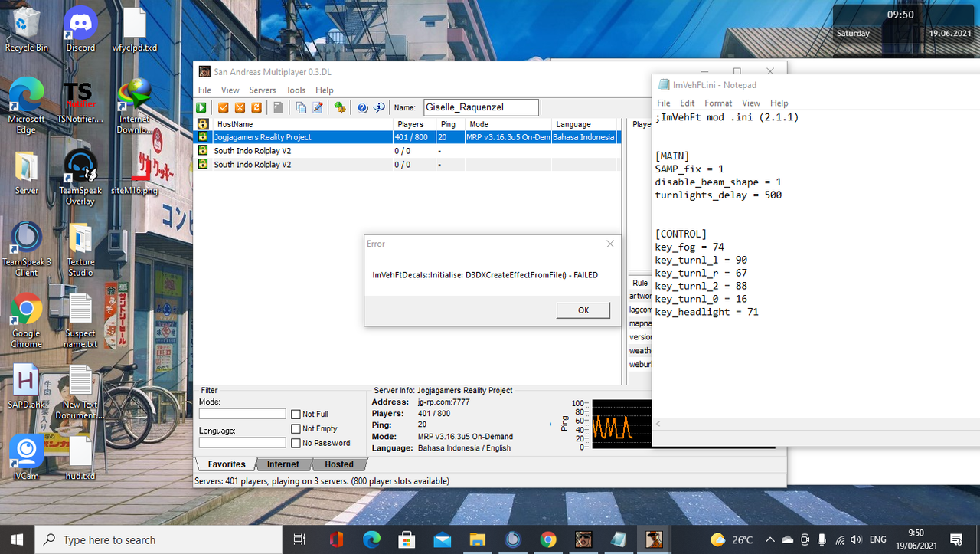Select the SAPD.ahk desktop file

[27, 387]
